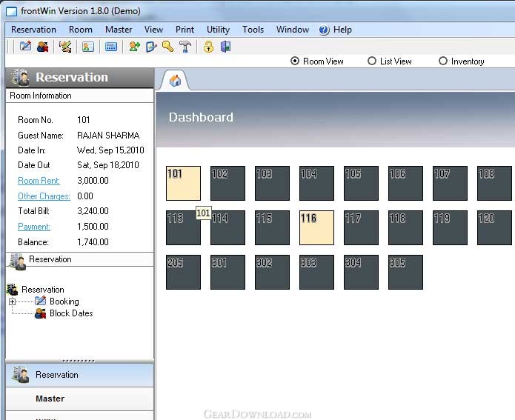Select occupied room 101 tile
This screenshot has width=515, height=420.
pyautogui.click(x=183, y=183)
